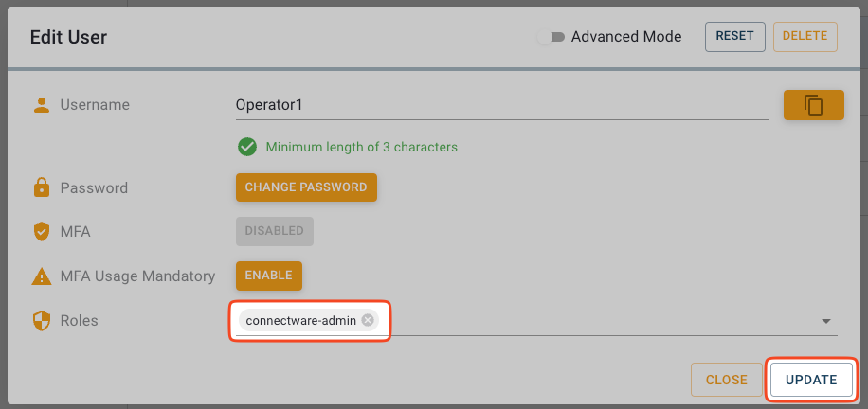Image resolution: width=868 pixels, height=409 pixels.
Task: Click the Close button
Action: (726, 380)
